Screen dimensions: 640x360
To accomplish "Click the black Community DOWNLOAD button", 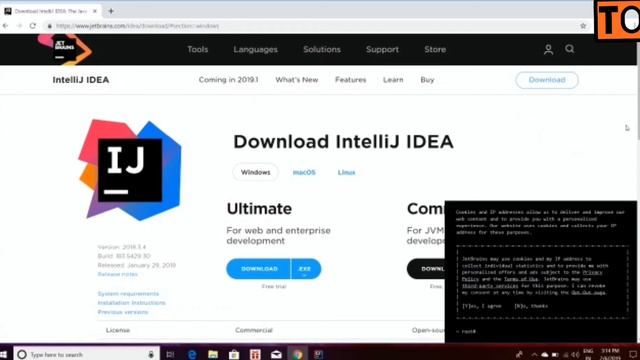I will coord(426,269).
